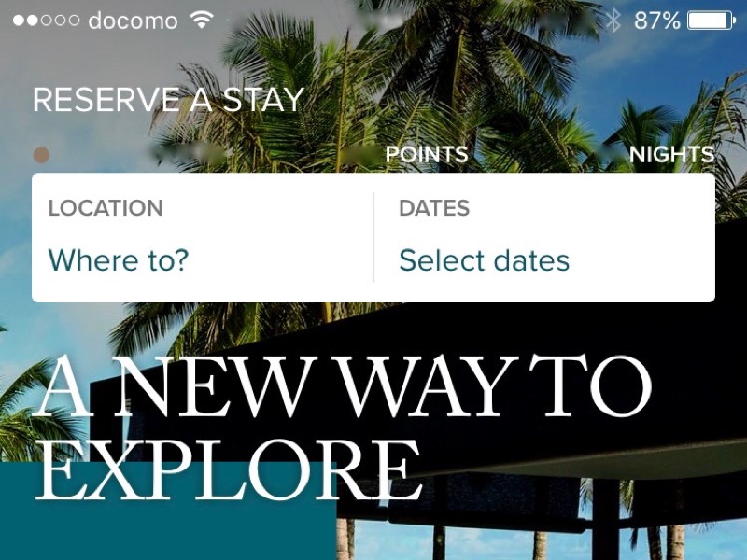Tap the DATES label
Image resolution: width=747 pixels, height=560 pixels.
click(434, 208)
